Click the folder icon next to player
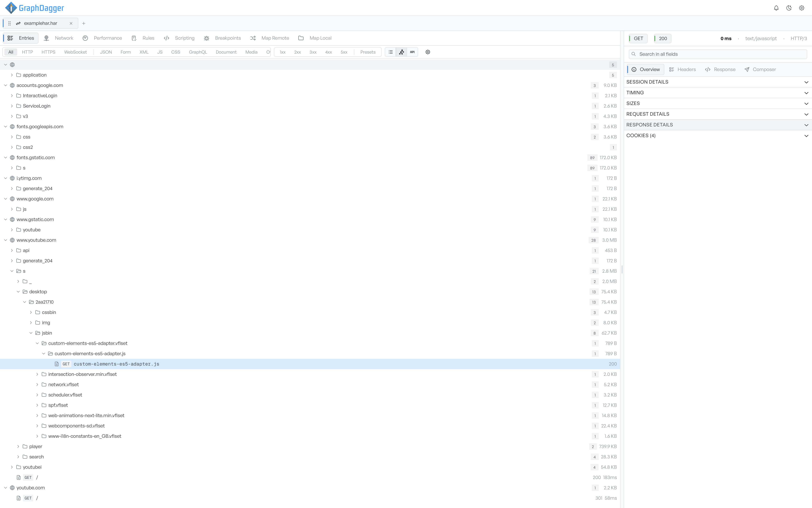The image size is (812, 508). pos(25,446)
